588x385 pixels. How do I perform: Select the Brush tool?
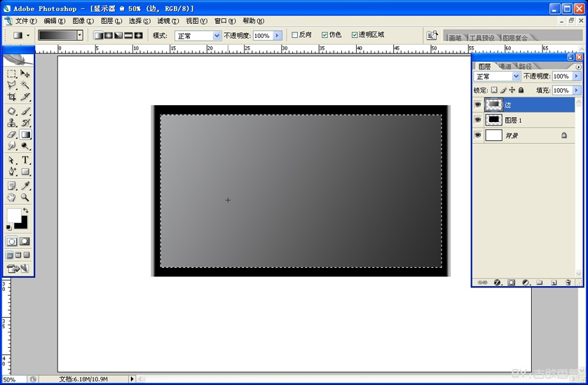[x=25, y=111]
